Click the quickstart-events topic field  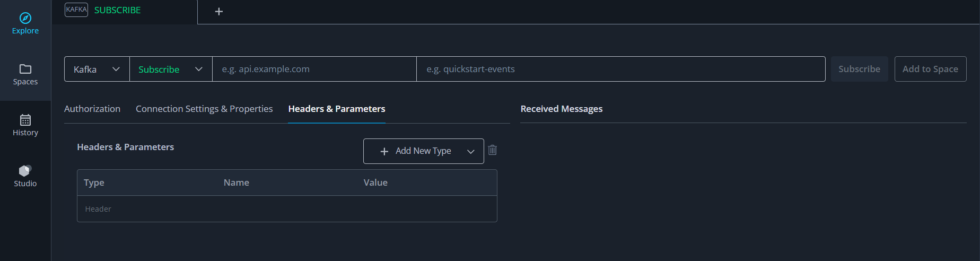click(x=620, y=69)
